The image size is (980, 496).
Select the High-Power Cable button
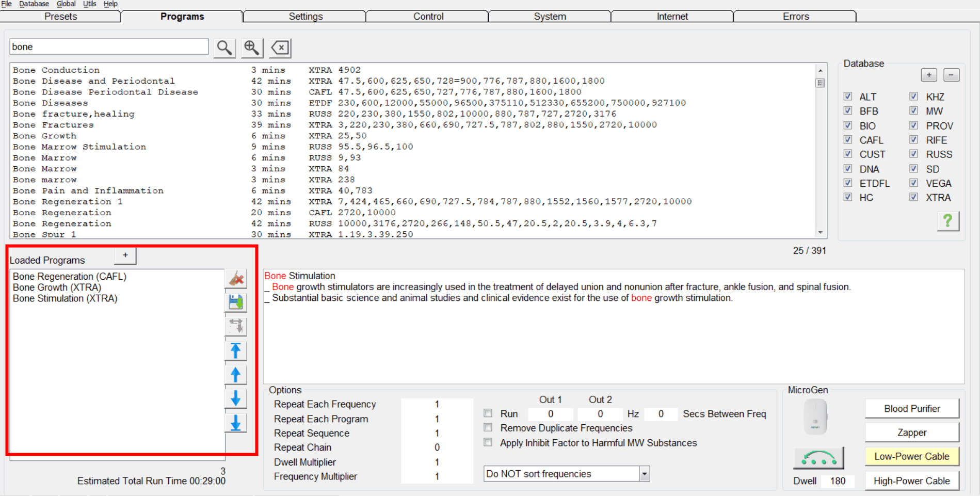(x=911, y=481)
